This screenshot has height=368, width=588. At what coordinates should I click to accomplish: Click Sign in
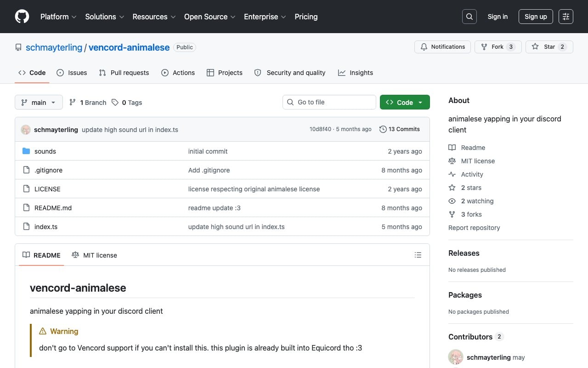(x=498, y=17)
